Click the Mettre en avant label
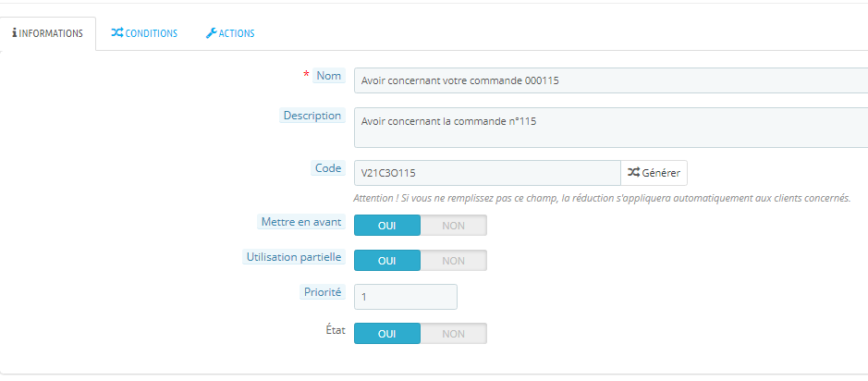Viewport: 868px width, 381px height. (x=301, y=222)
